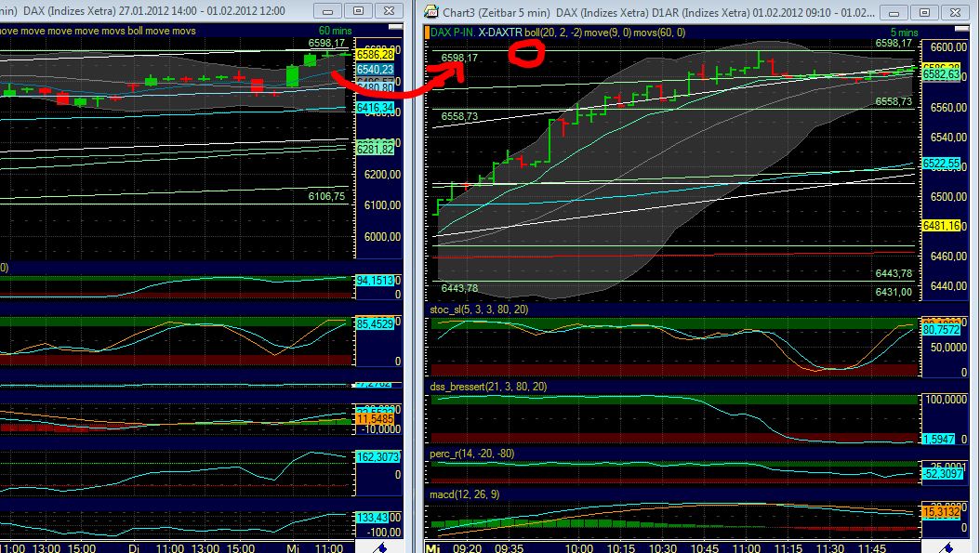Select the highlighted 6586,28 price badge
980x553 pixels.
coord(376,53)
